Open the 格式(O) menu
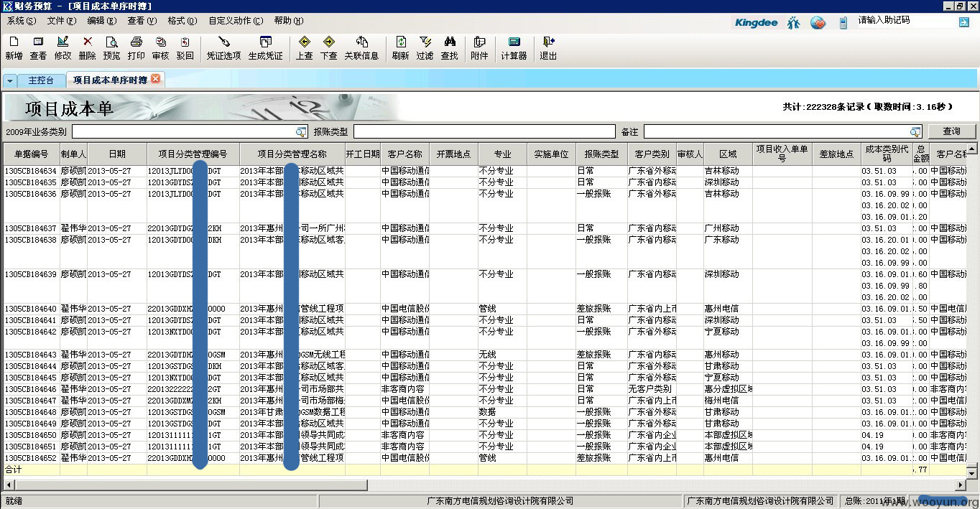Screen dimensions: 980x509 tap(182, 21)
